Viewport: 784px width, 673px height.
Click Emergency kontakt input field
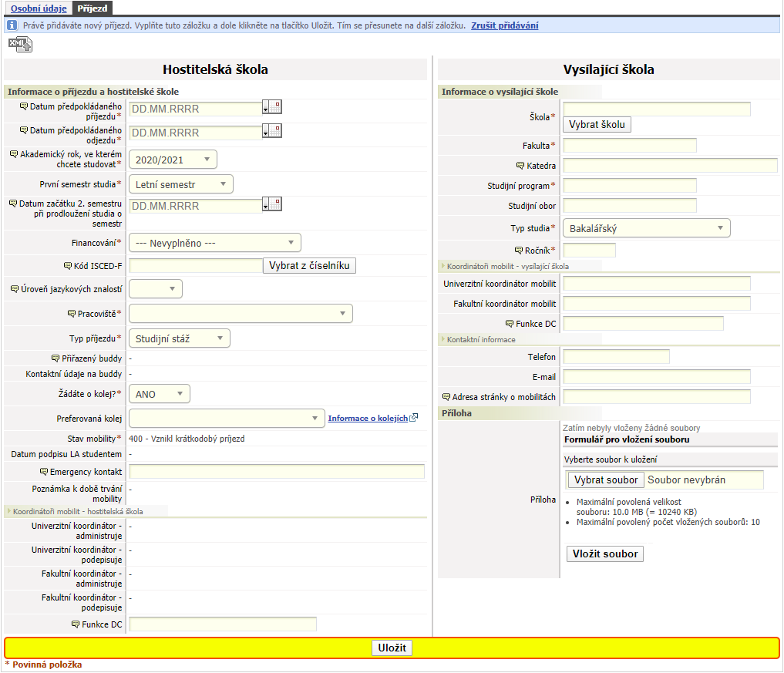pyautogui.click(x=277, y=471)
